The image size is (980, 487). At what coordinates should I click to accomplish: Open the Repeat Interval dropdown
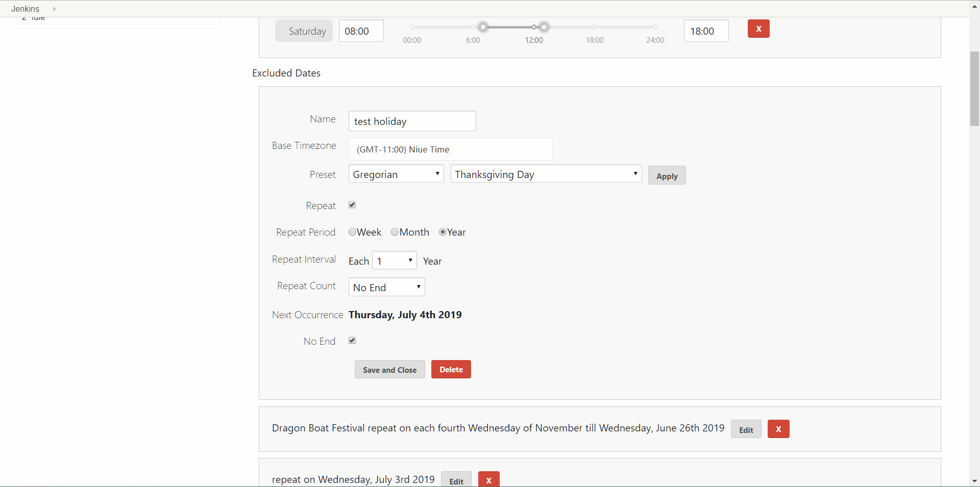coord(394,260)
